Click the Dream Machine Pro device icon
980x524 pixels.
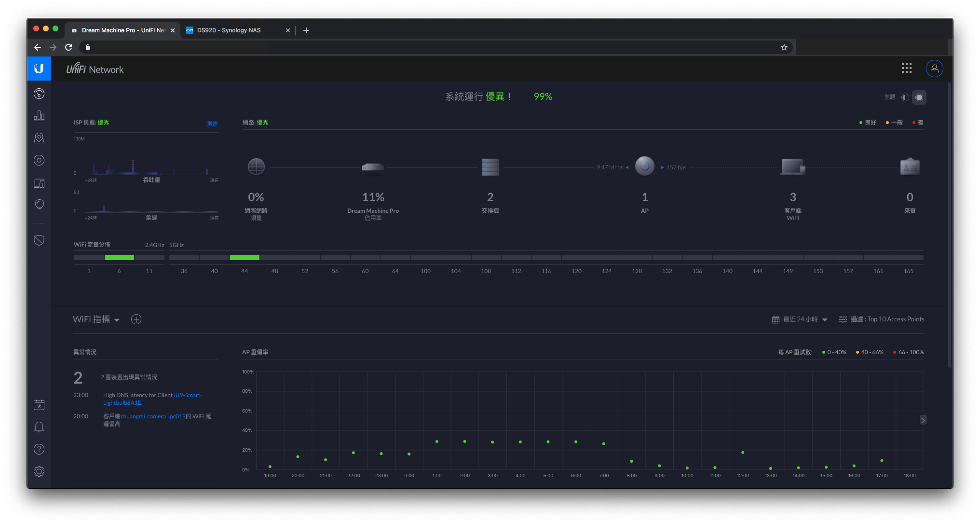coord(373,167)
